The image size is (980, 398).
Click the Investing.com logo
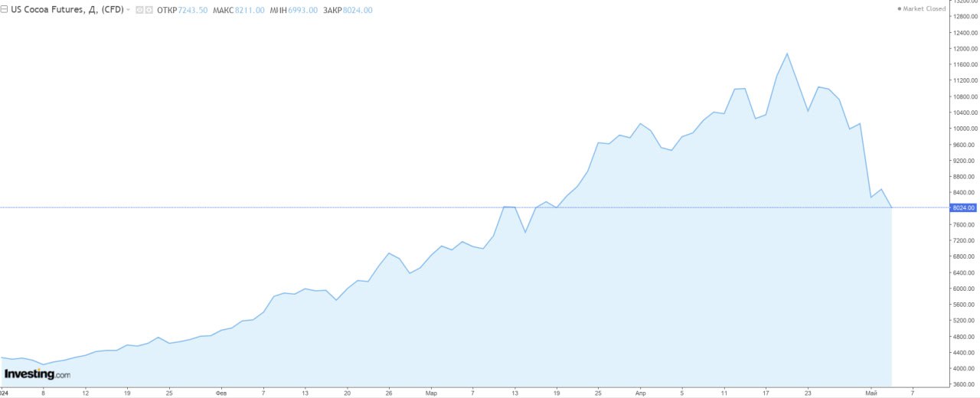pyautogui.click(x=37, y=374)
